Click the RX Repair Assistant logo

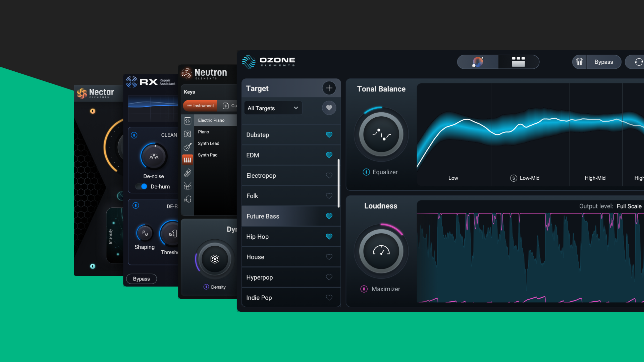(x=151, y=82)
